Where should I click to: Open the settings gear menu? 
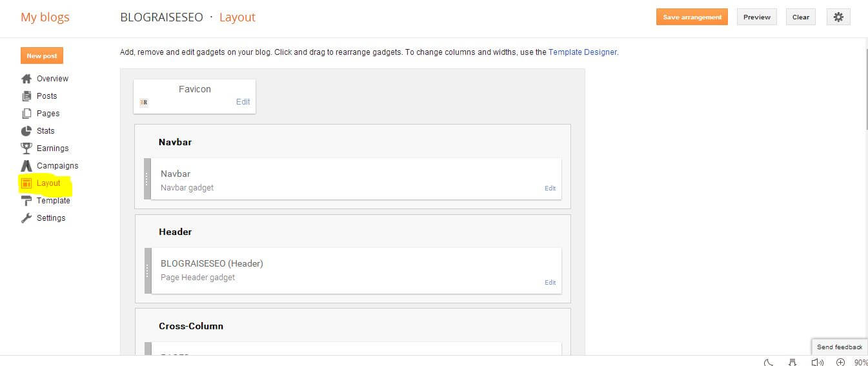pos(838,17)
